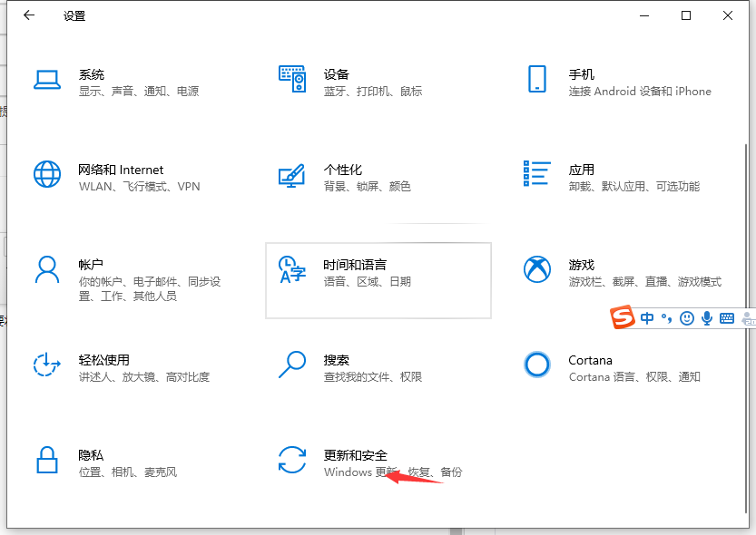The width and height of the screenshot is (756, 535).
Task: Click description WLAN、飞行模式、VPN
Action: click(x=140, y=187)
